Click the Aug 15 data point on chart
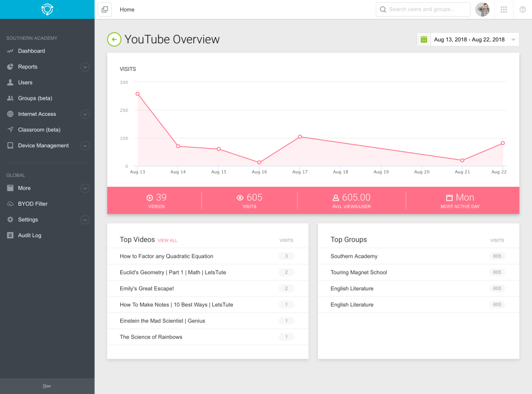 (x=219, y=149)
